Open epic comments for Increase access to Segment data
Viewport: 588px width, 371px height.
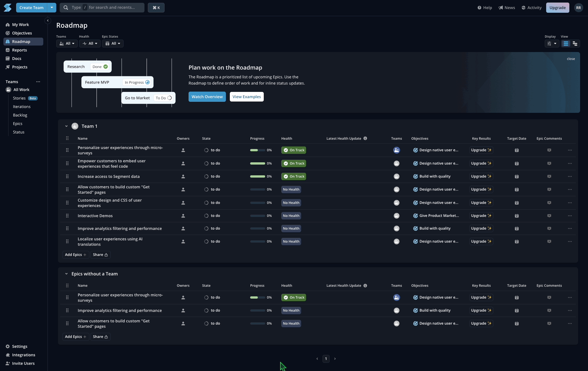(x=549, y=176)
